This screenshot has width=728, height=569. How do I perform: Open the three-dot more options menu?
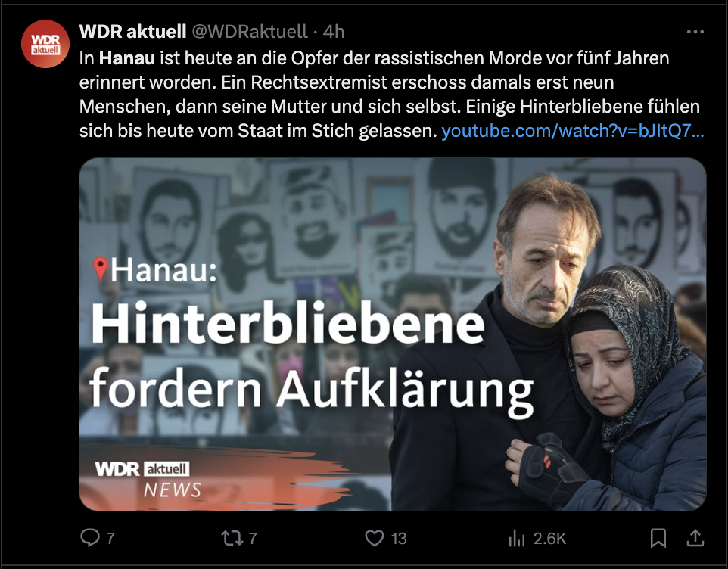click(695, 32)
